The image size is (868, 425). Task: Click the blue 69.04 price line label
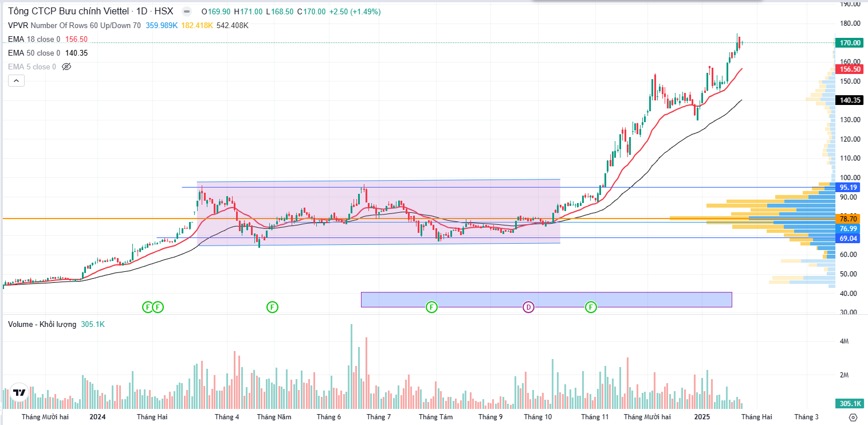pos(849,237)
